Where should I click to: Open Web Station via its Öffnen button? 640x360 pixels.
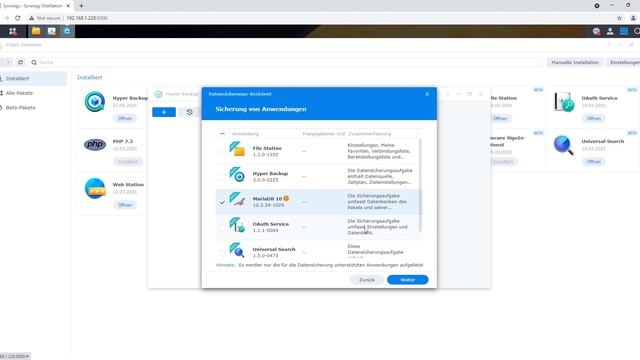tap(125, 205)
